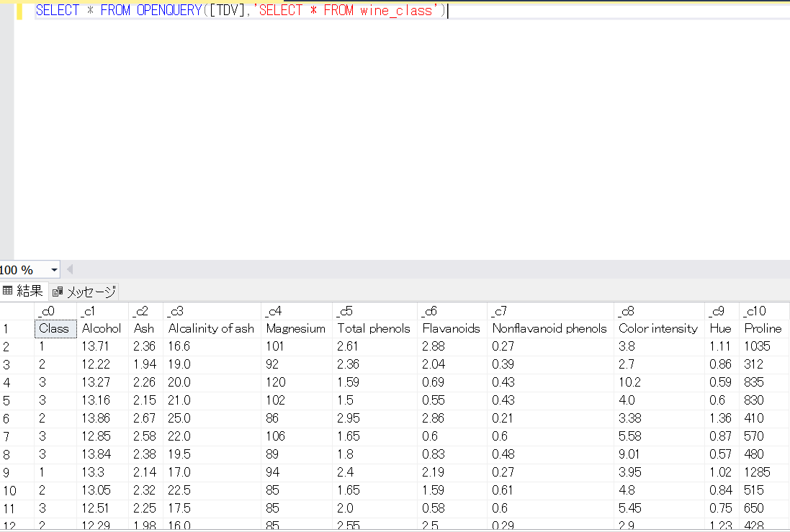
Task: Switch to the 結果 results tab
Action: click(x=24, y=291)
